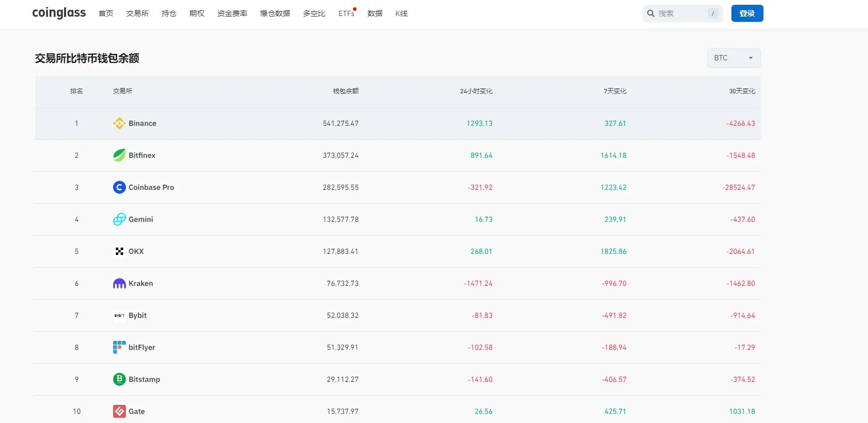Open the 资金费率 menu

pos(232,13)
